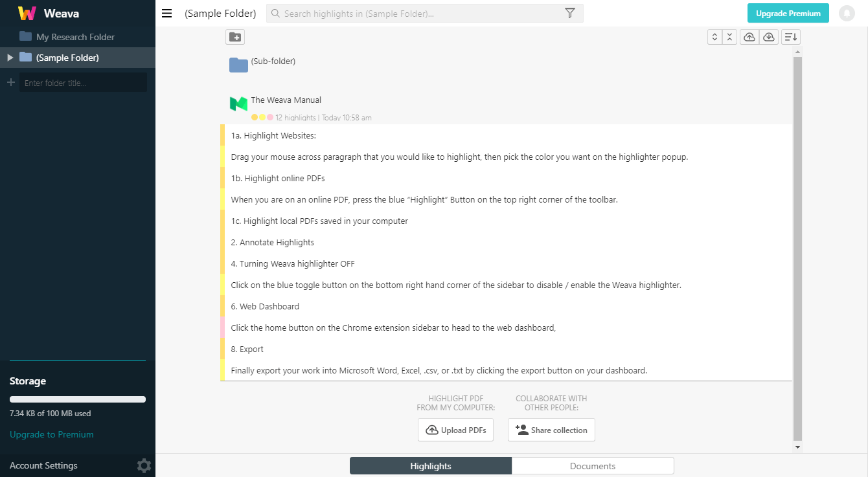Click the plus icon to add a folder

[10, 82]
